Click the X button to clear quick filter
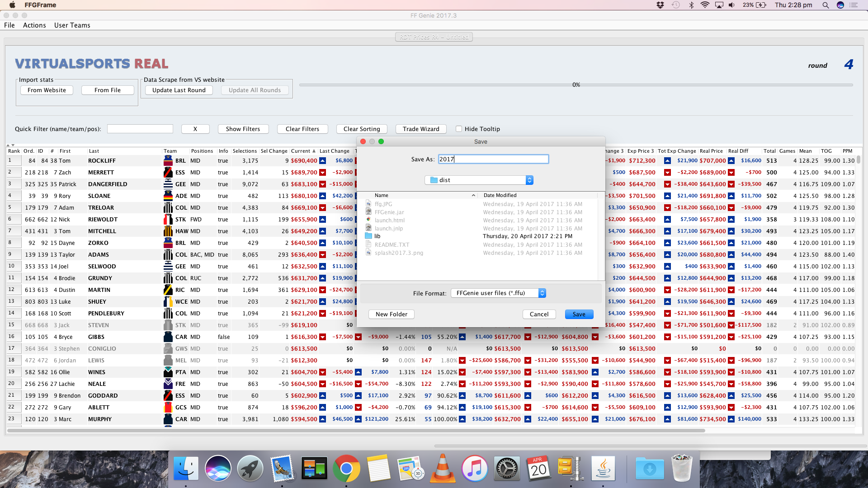This screenshot has width=868, height=488. (195, 129)
